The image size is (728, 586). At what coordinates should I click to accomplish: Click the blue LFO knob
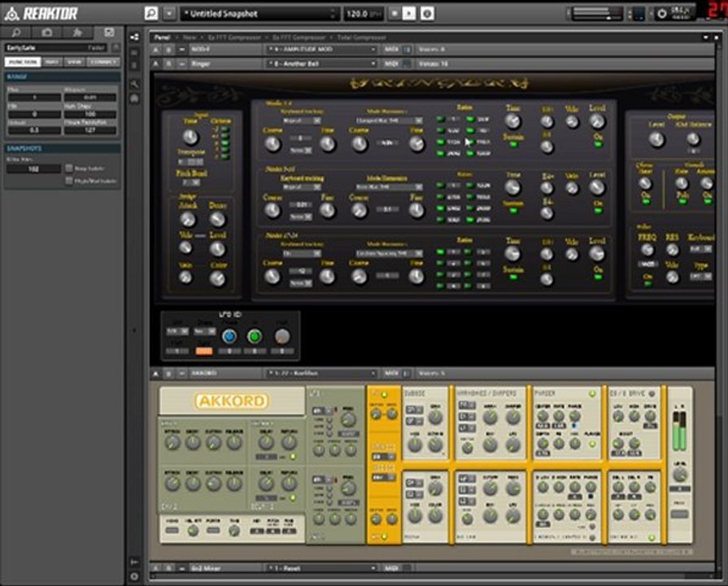tap(229, 336)
